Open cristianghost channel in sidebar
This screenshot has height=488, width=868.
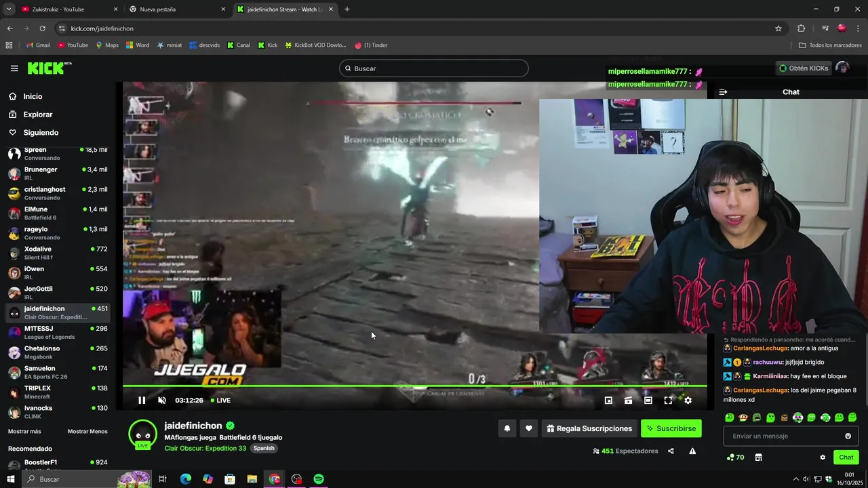[x=58, y=193]
